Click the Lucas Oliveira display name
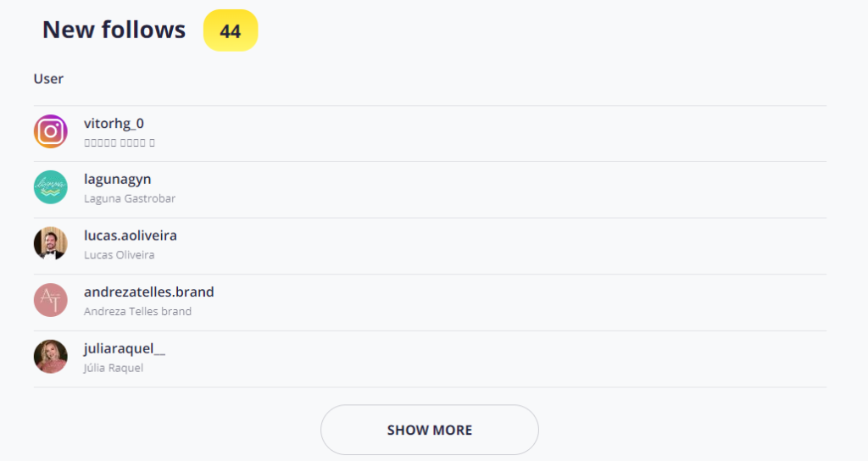868x461 pixels. [119, 255]
